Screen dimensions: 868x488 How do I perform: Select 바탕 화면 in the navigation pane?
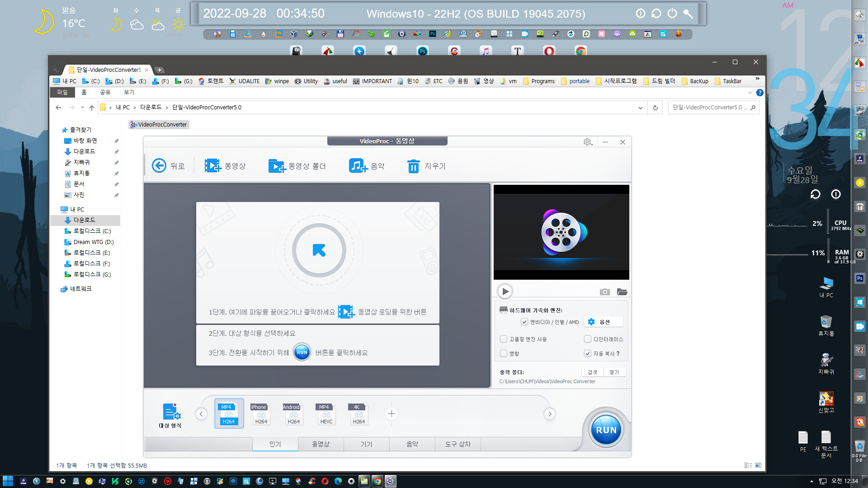(85, 141)
